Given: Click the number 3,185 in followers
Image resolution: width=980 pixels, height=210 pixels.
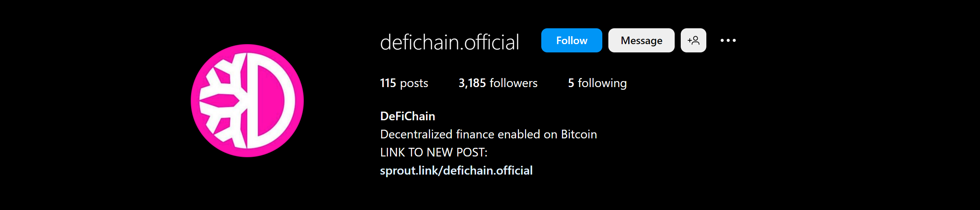Looking at the screenshot, I should pyautogui.click(x=472, y=83).
